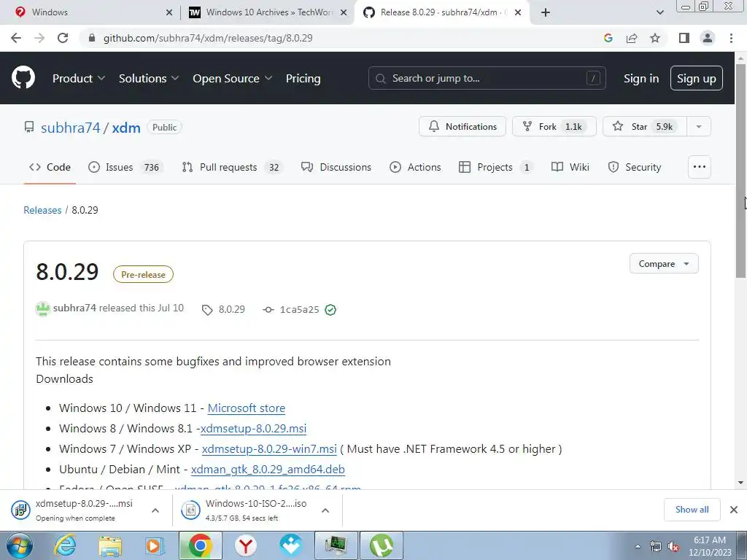Screen dimensions: 747x560
Task: Go back with browser back arrow
Action: pos(16,38)
